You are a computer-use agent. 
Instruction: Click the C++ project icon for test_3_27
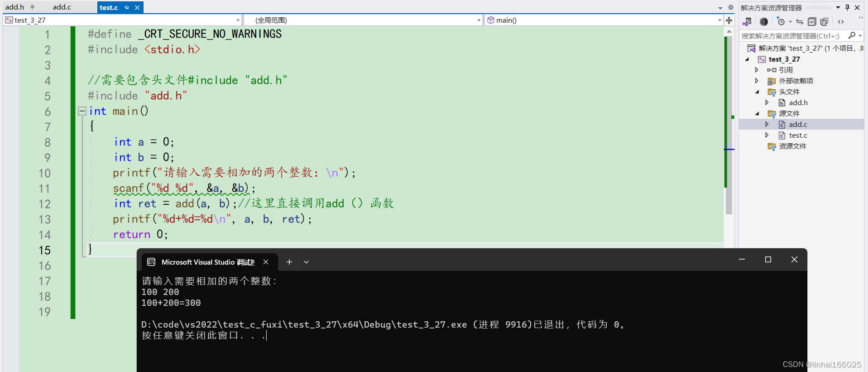click(762, 59)
